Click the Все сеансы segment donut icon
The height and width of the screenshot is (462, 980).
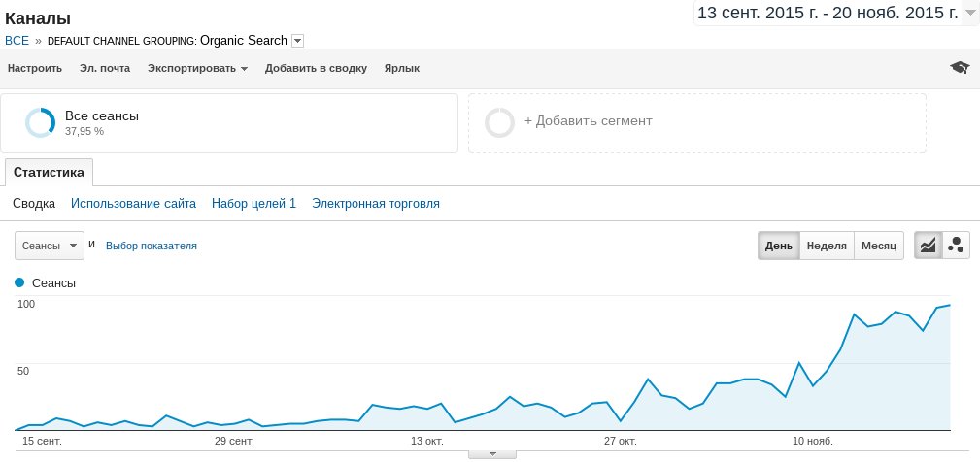[x=41, y=122]
